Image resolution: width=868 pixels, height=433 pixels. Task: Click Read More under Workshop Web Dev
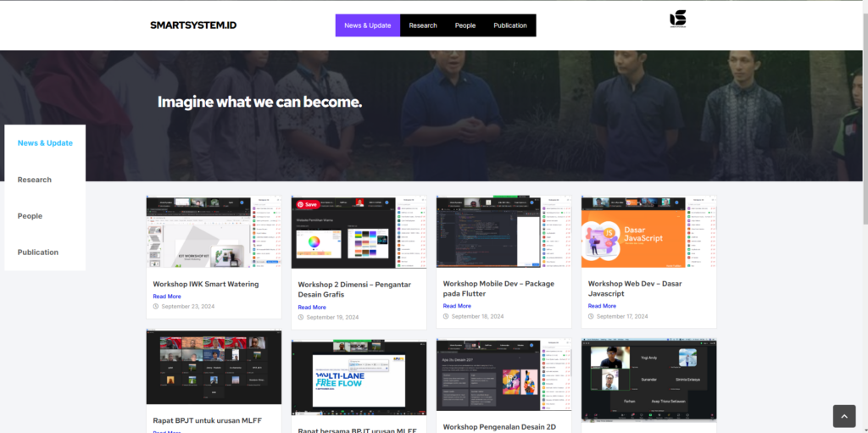click(602, 306)
